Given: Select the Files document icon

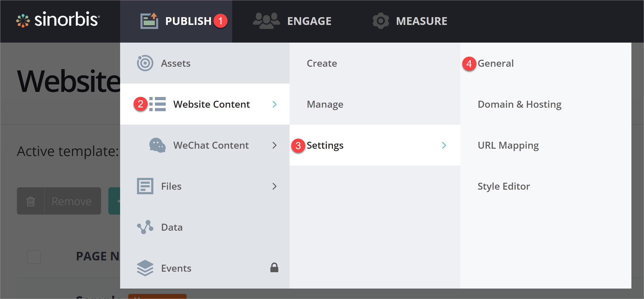Looking at the screenshot, I should (145, 186).
